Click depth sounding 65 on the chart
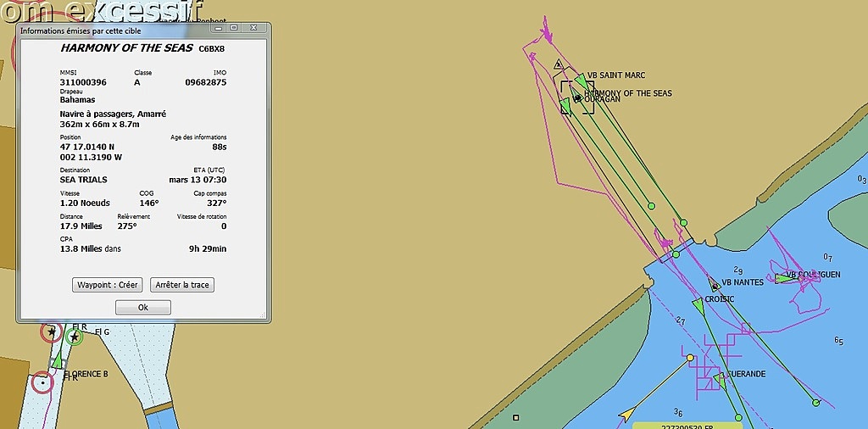The image size is (868, 429). click(839, 341)
